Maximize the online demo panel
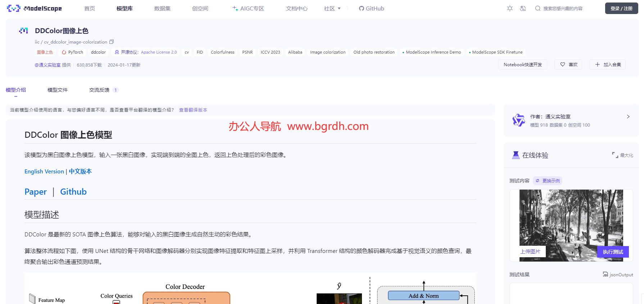Image resolution: width=644 pixels, height=304 pixels. (622, 155)
